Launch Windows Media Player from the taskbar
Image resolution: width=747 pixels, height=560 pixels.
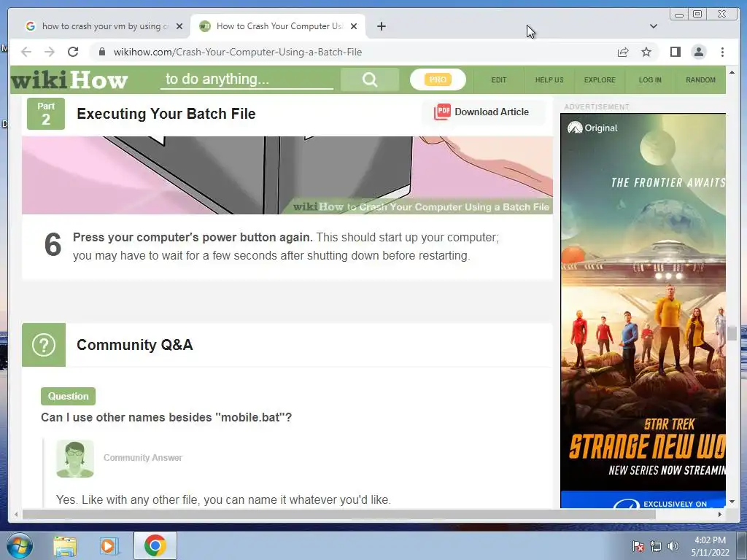pyautogui.click(x=109, y=546)
